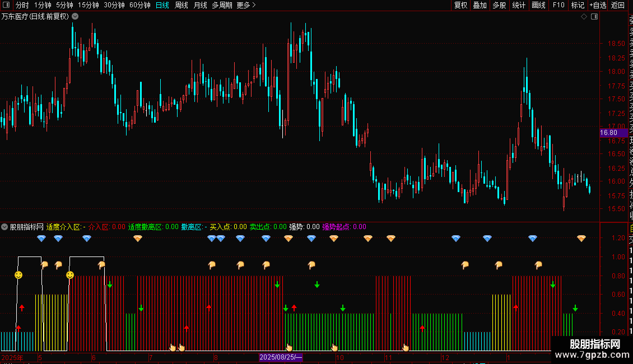Click the 18.50 price axis value
Screen dimensions: 633x364
616,44
